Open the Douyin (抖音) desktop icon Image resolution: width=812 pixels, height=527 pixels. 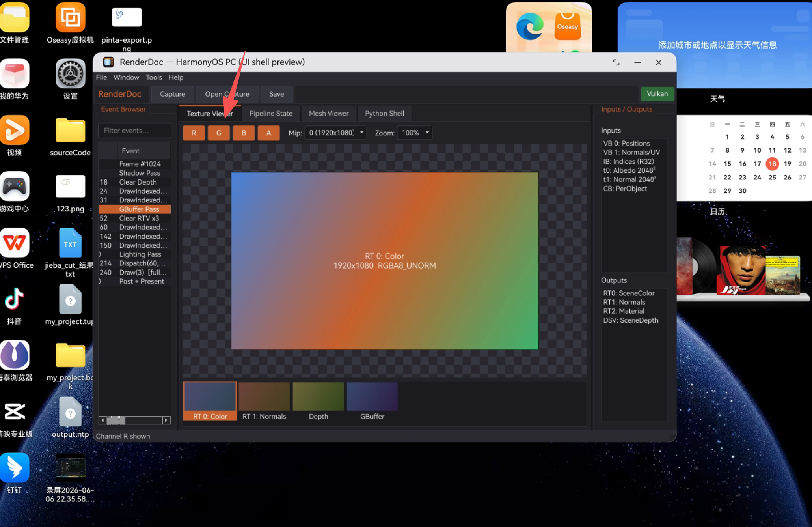click(x=15, y=299)
